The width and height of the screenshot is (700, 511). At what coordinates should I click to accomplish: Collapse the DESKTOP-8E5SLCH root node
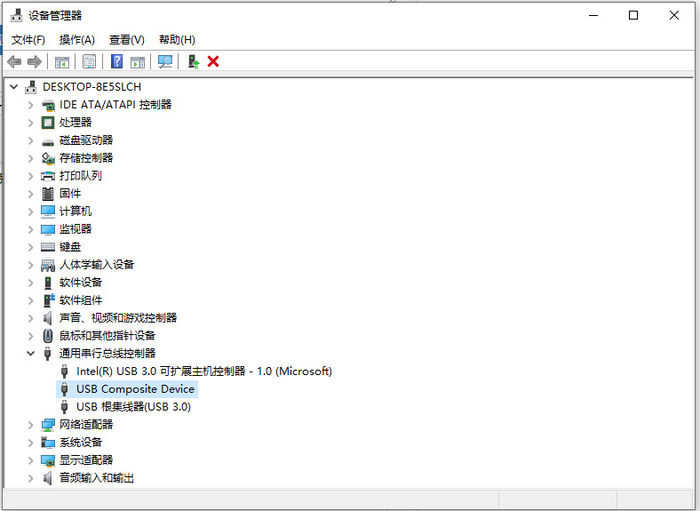[14, 87]
